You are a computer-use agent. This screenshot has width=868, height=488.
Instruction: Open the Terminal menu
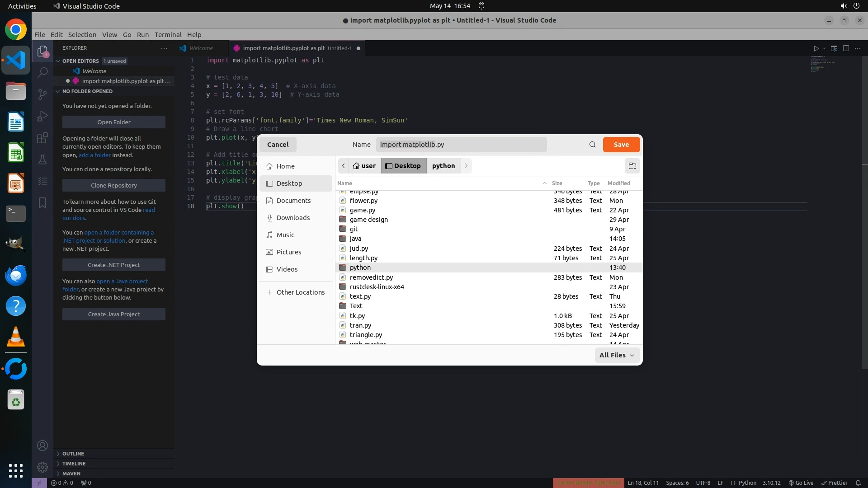coord(168,35)
